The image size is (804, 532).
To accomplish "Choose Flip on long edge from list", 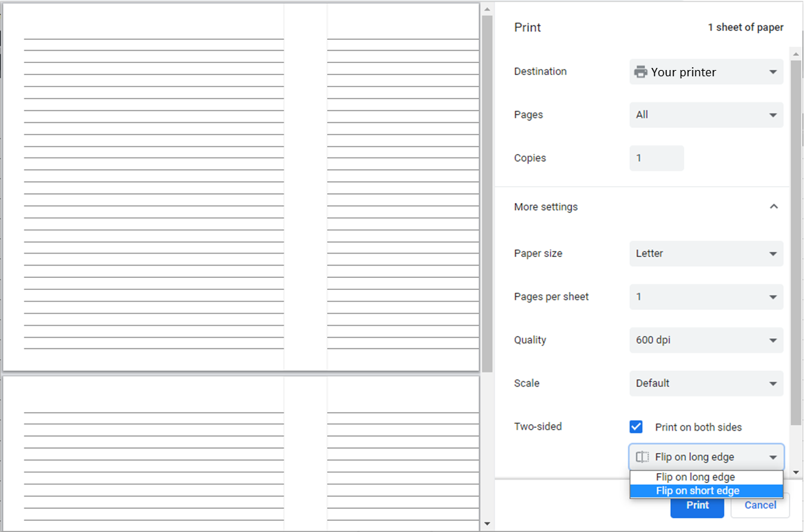I will [695, 477].
